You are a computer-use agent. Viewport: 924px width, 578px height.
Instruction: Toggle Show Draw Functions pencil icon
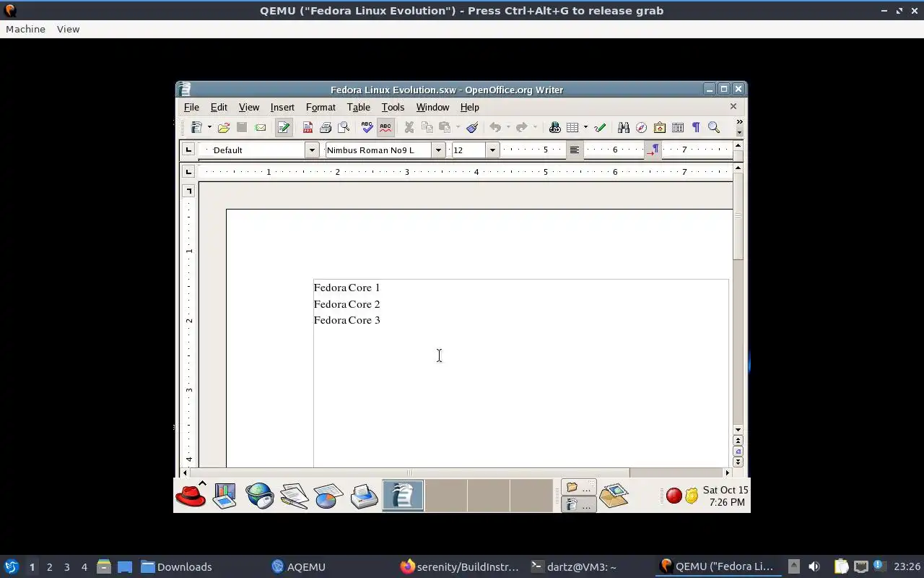pyautogui.click(x=600, y=128)
